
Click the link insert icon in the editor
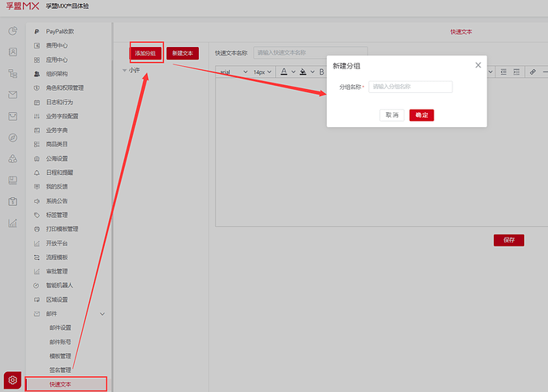tap(533, 72)
